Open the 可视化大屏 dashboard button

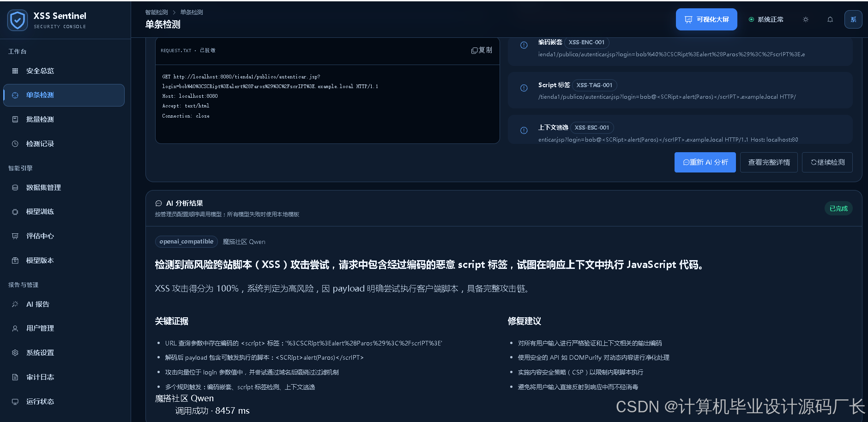[x=706, y=19]
